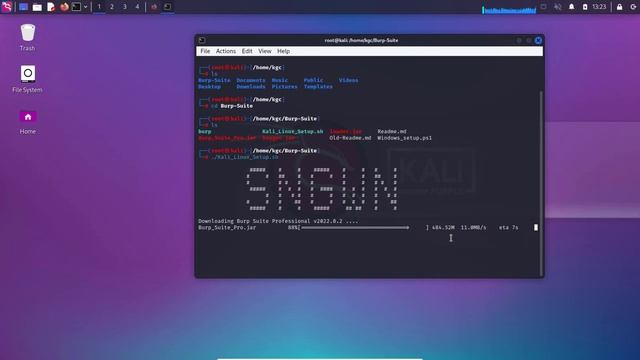Open the file manager from the panel

pyautogui.click(x=37, y=7)
